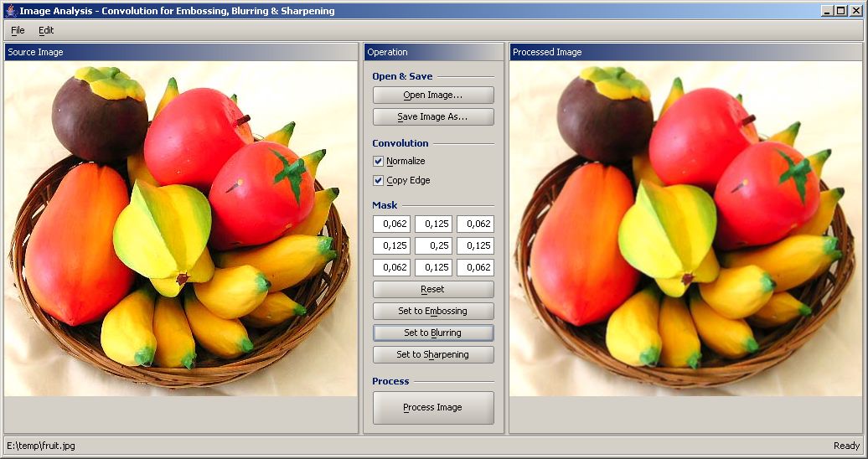
Task: Select the center mask field showing 0,25
Action: point(433,246)
